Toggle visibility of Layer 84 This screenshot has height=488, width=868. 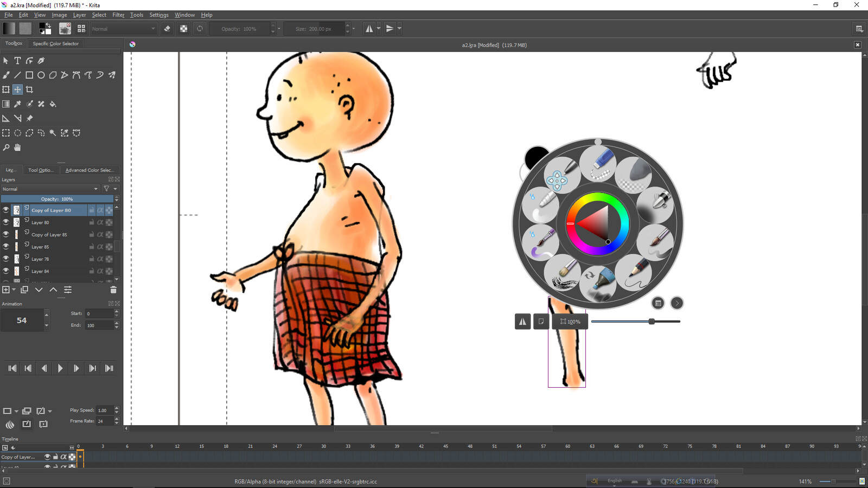[x=5, y=271]
